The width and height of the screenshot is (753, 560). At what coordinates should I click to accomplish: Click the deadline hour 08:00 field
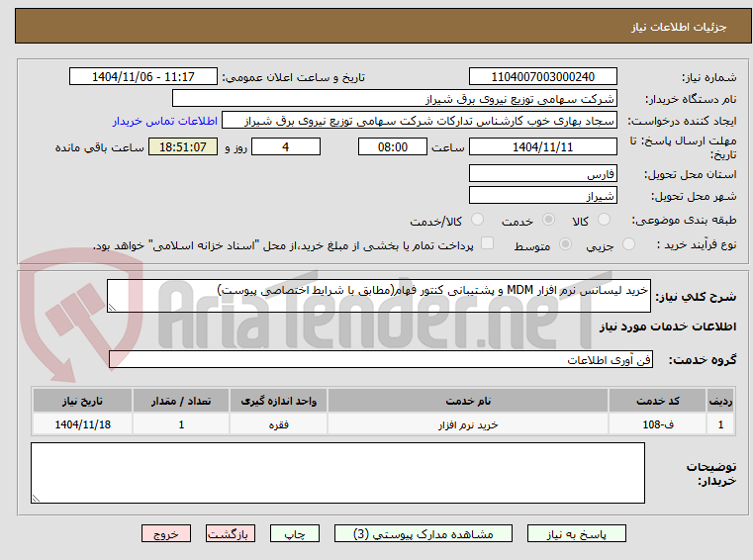pos(393,146)
